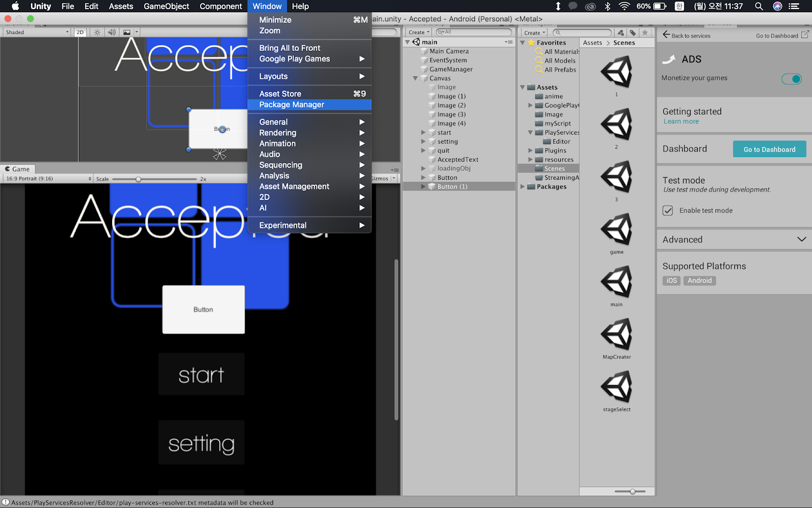Click the Go to Dashboard button
This screenshot has width=812, height=508.
pyautogui.click(x=769, y=149)
